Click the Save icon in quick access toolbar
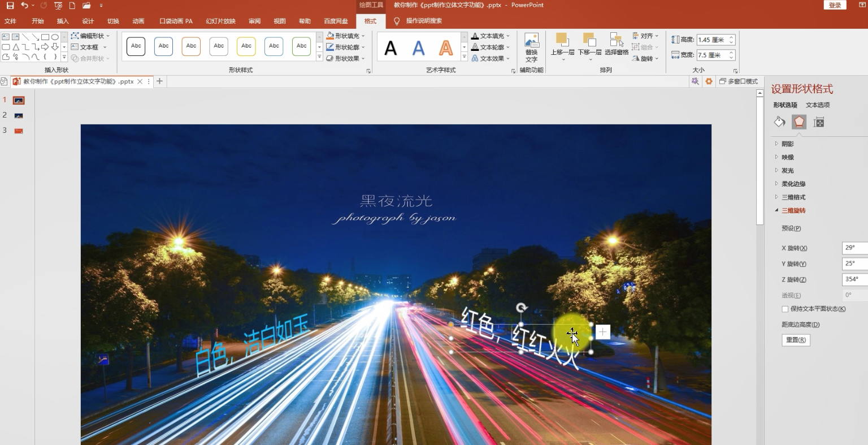The image size is (868, 445). [x=10, y=5]
